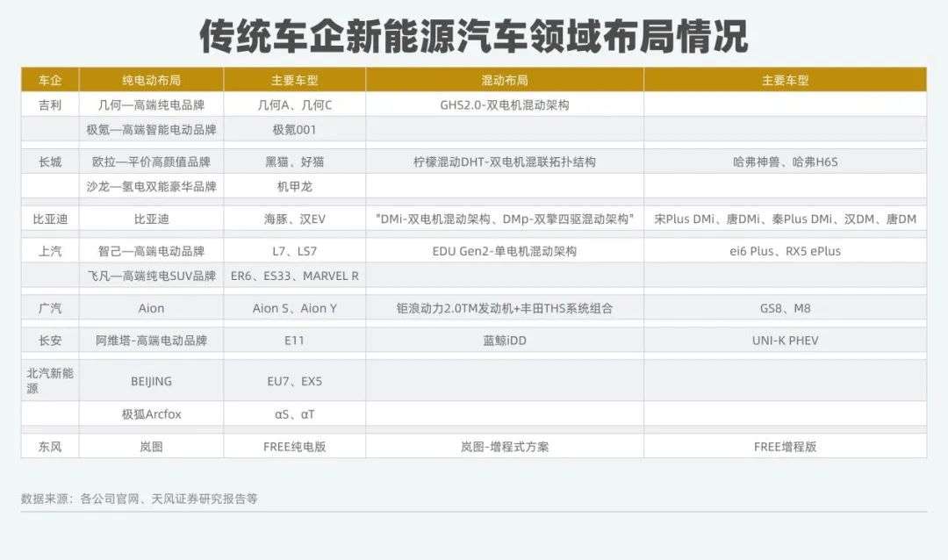Select the UNI-K PHEV cell
The image size is (948, 560).
[x=785, y=341]
